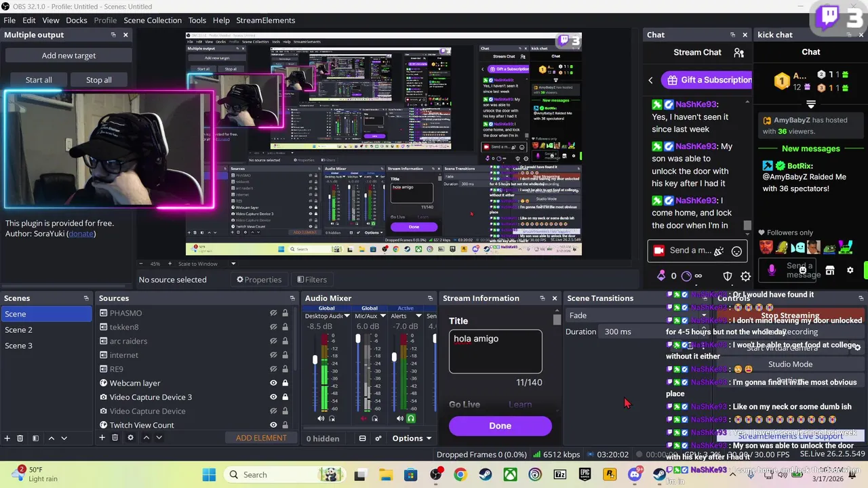This screenshot has height=488, width=868.
Task: Click the Start all button
Action: [x=39, y=80]
